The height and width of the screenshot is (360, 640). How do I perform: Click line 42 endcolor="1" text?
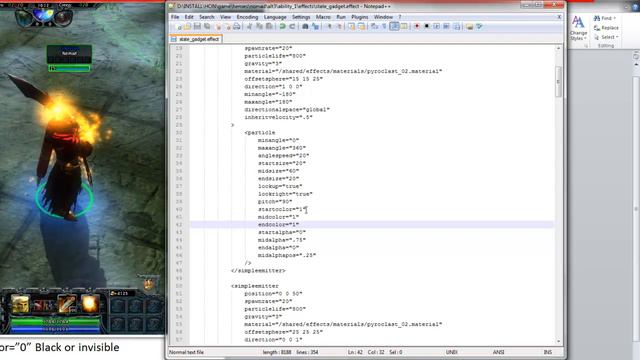pos(278,225)
